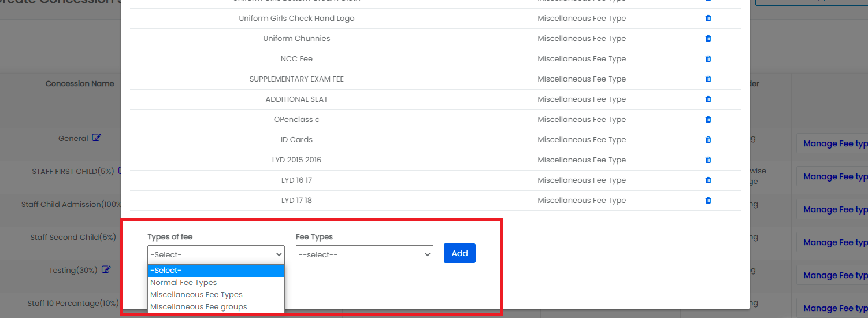Click Miscellaneous Fee Type in Uniform Chunnies row
This screenshot has width=868, height=318.
pos(581,39)
